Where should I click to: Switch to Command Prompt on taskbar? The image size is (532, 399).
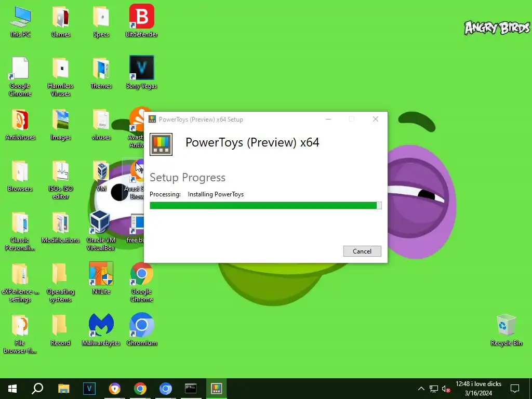(191, 389)
